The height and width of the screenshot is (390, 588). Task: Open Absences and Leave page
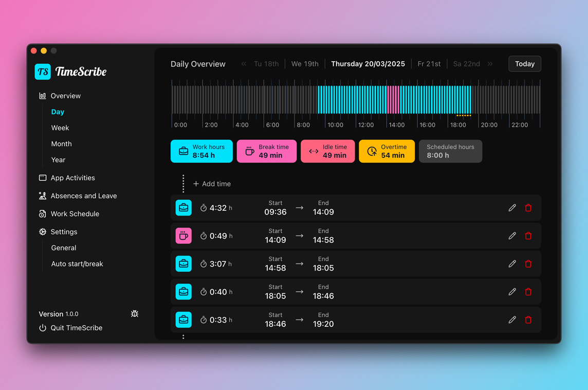pos(84,196)
